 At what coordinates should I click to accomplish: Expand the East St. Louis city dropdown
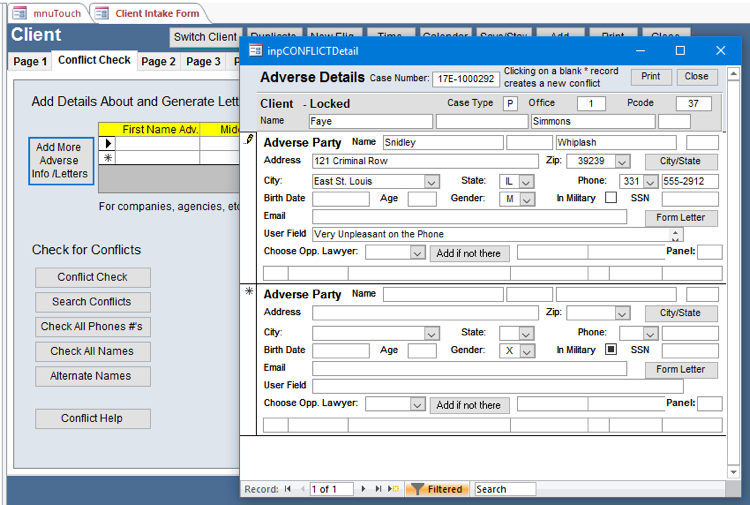(x=431, y=182)
